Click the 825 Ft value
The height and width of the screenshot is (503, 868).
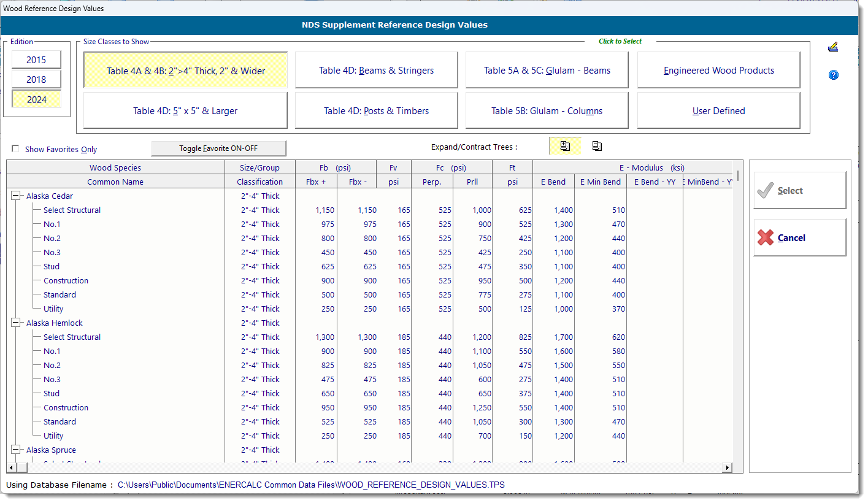[525, 337]
